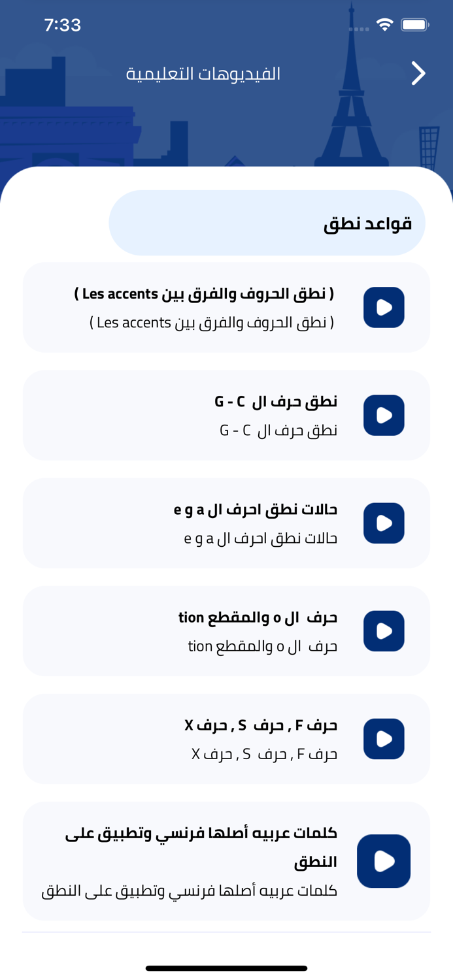Open the bold Les accents lesson title
This screenshot has width=453, height=980.
204,294
